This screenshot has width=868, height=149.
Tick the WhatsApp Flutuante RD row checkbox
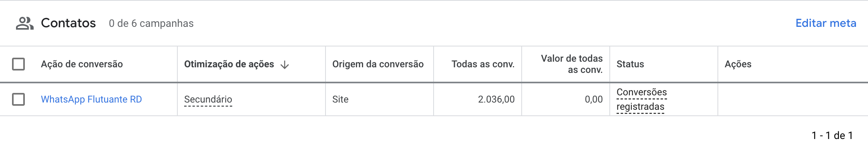coord(18,99)
